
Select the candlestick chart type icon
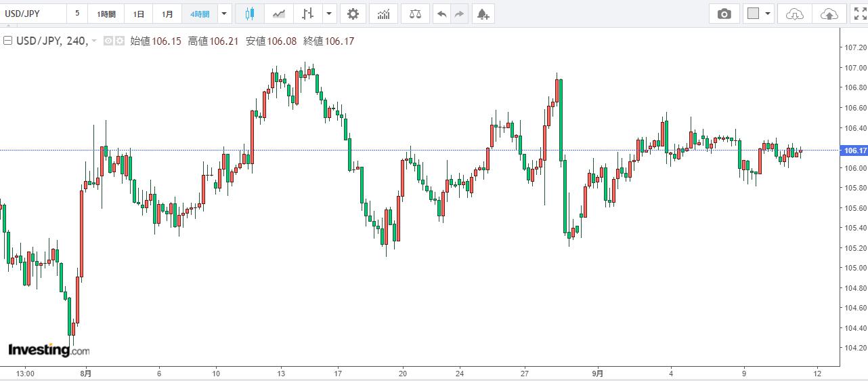coord(250,14)
